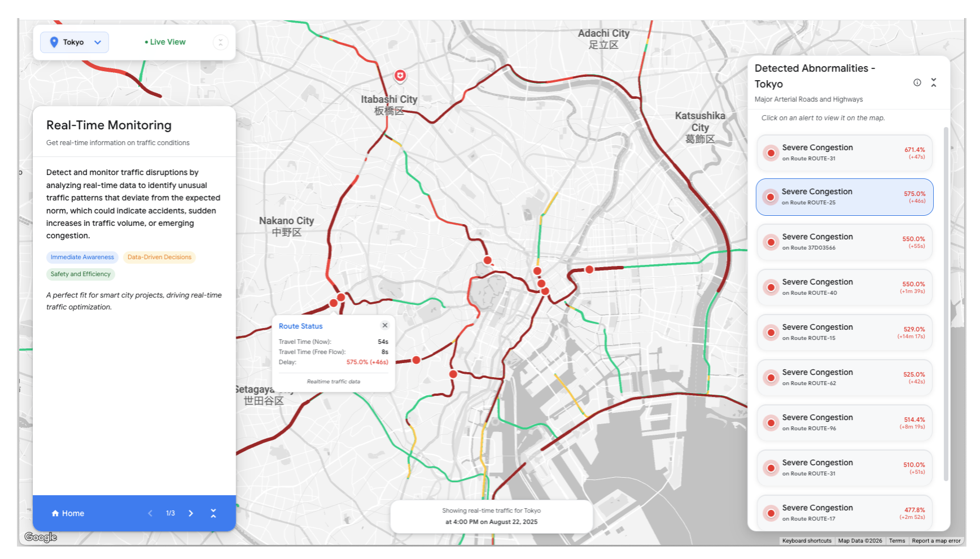Viewport: 980px width, 559px height.
Task: Toggle the Safety and Efficiency tag
Action: point(80,274)
